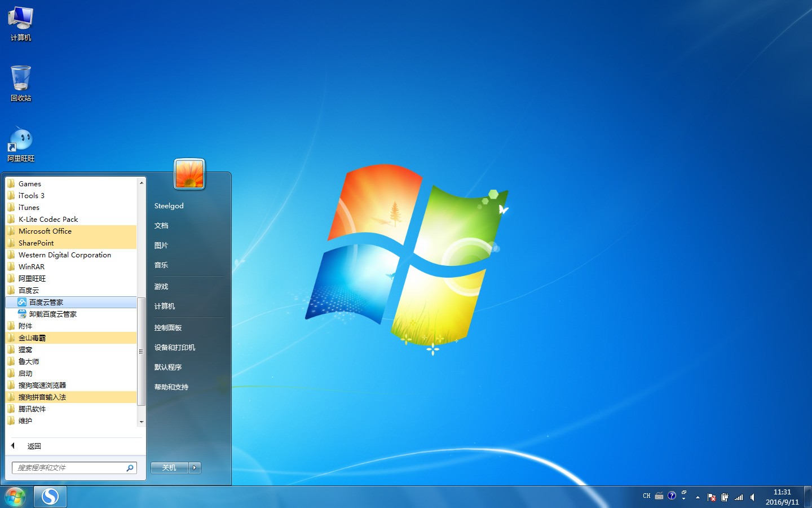Open 默认程序 default programs
The image size is (812, 508).
tap(168, 367)
